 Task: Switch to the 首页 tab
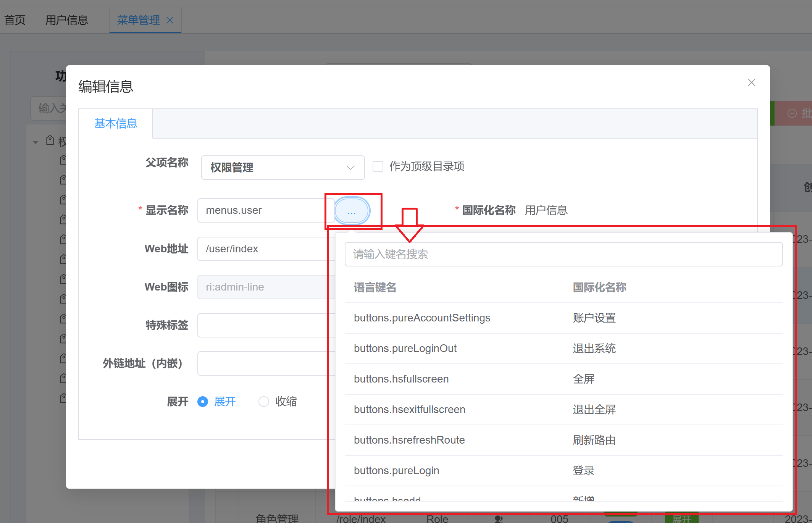(15, 20)
